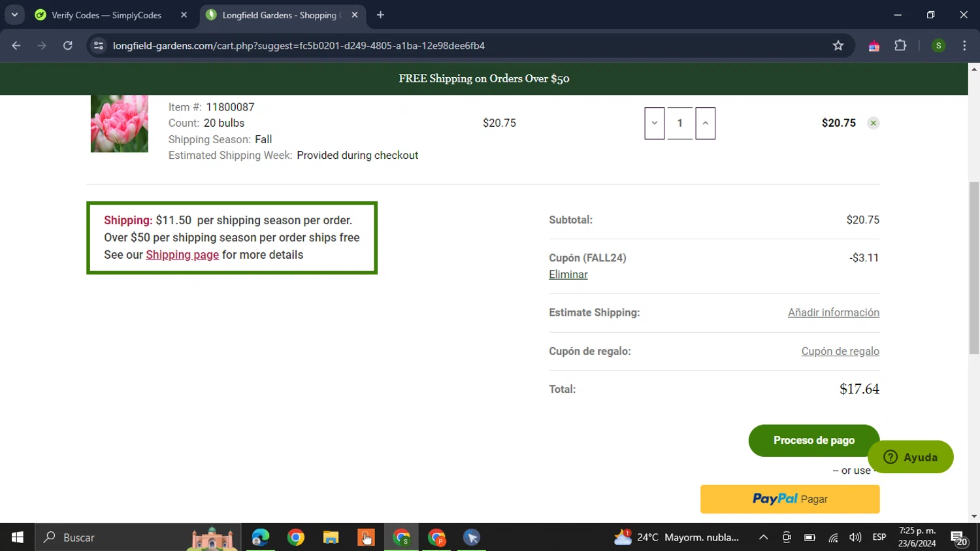Open the Windows Start menu

(x=18, y=537)
